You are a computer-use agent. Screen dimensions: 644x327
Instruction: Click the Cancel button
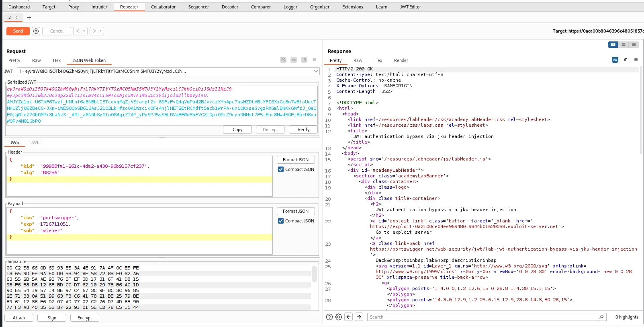(57, 31)
